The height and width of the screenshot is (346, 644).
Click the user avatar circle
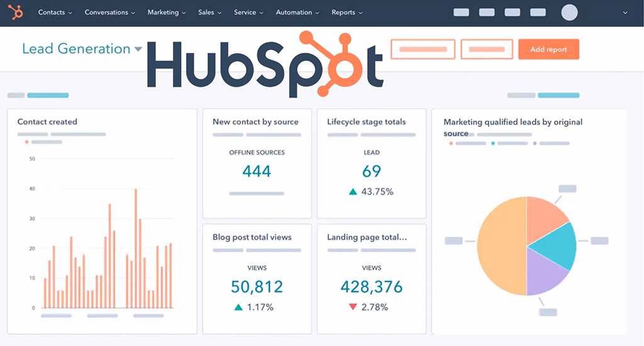(x=569, y=13)
